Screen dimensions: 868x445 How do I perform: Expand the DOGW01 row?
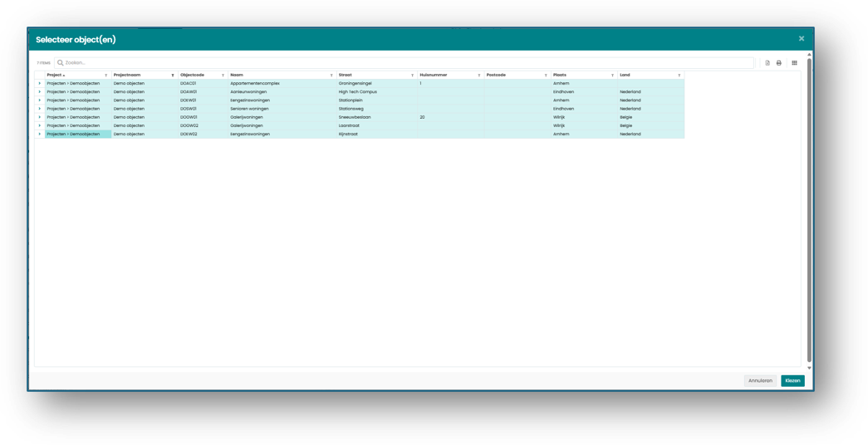[40, 117]
